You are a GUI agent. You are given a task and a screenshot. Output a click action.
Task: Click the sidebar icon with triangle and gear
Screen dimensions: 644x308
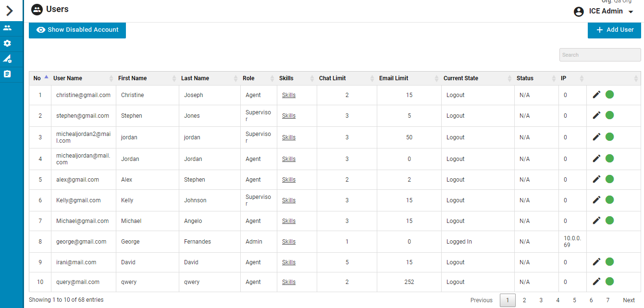coord(7,59)
